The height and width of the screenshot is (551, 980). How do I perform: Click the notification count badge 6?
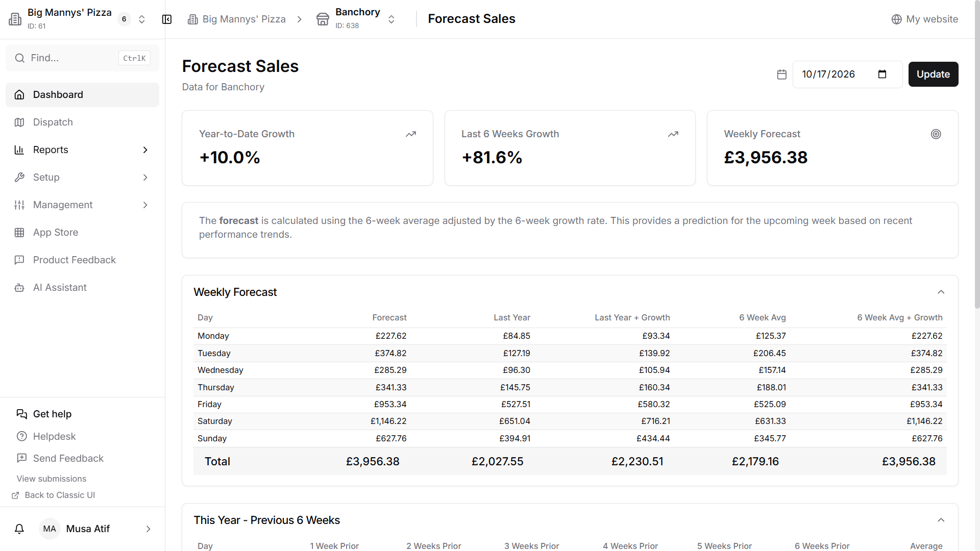[124, 19]
